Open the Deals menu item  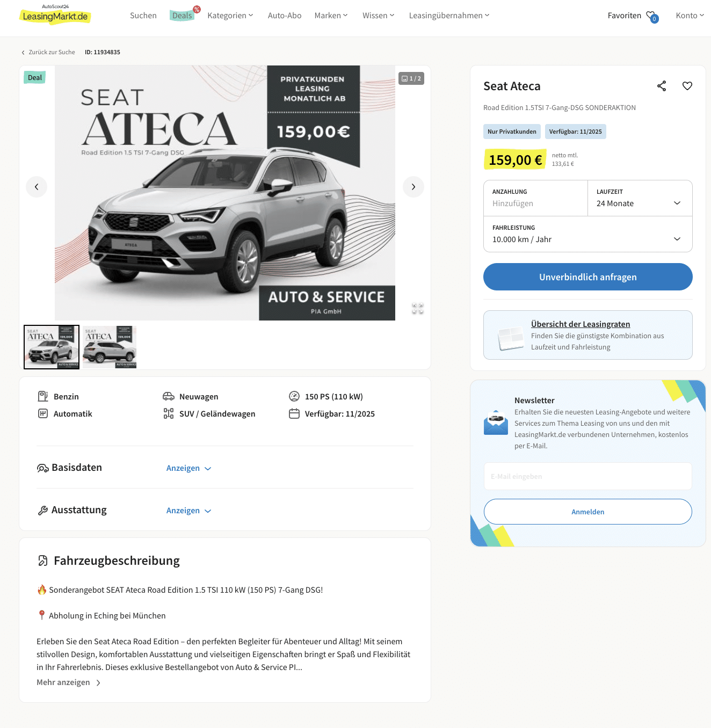click(x=183, y=16)
